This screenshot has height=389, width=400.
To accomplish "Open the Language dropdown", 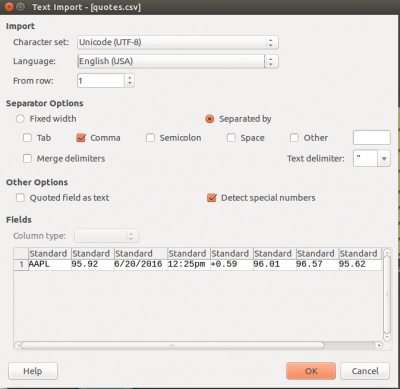I will (x=178, y=61).
